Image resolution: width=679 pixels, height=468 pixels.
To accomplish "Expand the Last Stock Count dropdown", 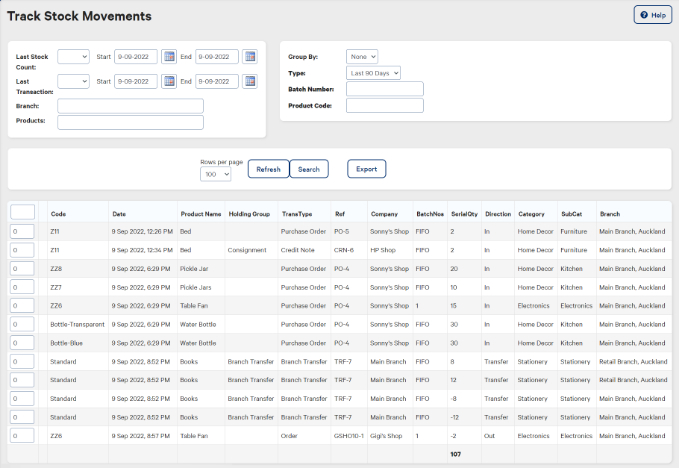I will (x=73, y=56).
